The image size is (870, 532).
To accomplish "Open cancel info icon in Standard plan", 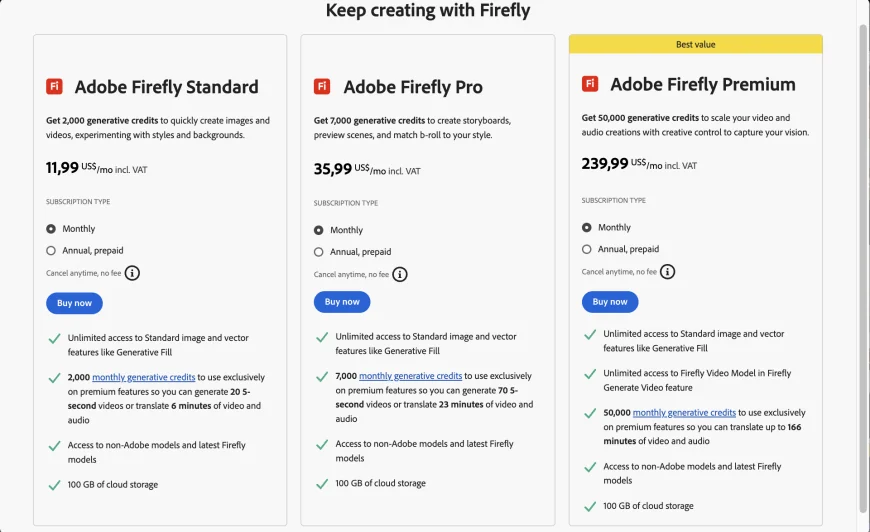I will [132, 273].
